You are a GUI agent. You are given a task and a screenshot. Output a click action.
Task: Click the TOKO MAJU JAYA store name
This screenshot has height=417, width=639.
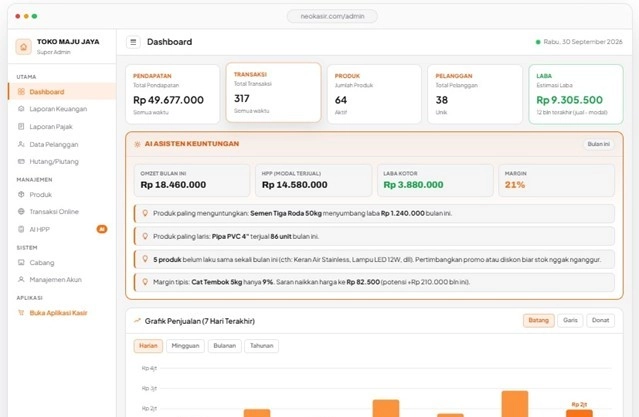click(68, 42)
